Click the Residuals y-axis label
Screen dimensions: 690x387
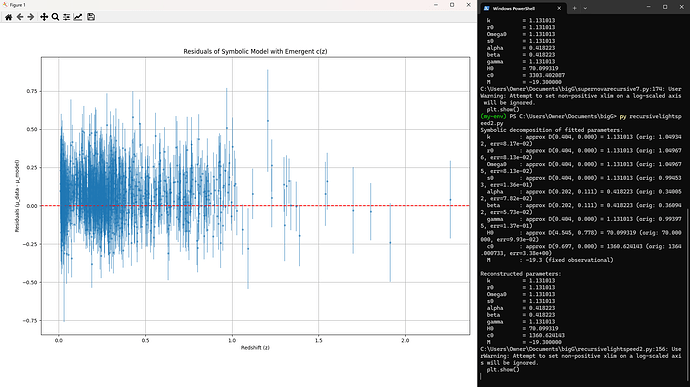(x=17, y=196)
